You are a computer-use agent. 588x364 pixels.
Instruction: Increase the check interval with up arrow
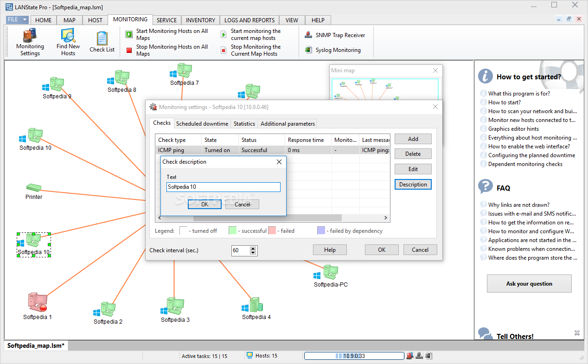tap(253, 248)
